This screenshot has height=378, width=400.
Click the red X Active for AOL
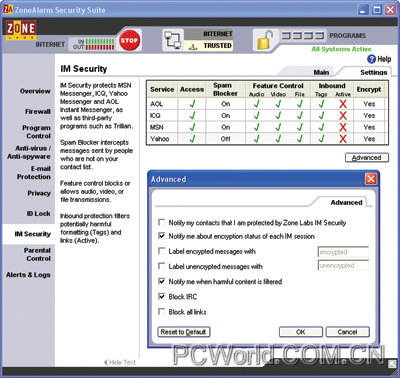coord(343,104)
